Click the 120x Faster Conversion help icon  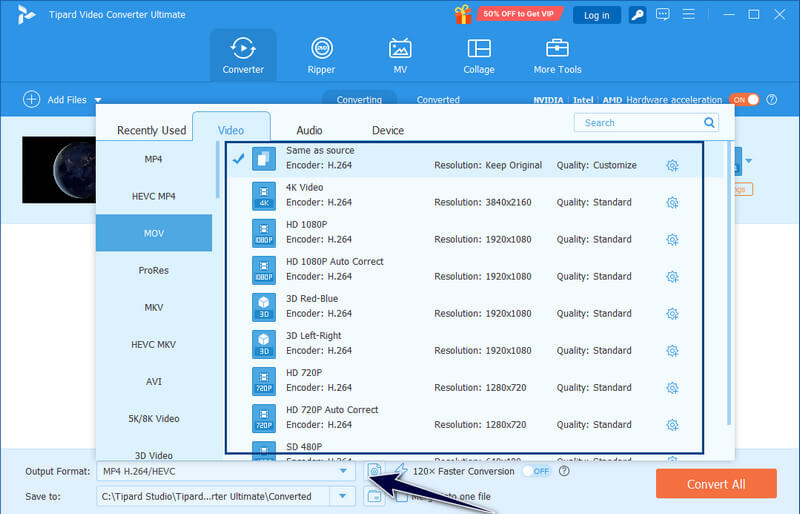pyautogui.click(x=564, y=471)
